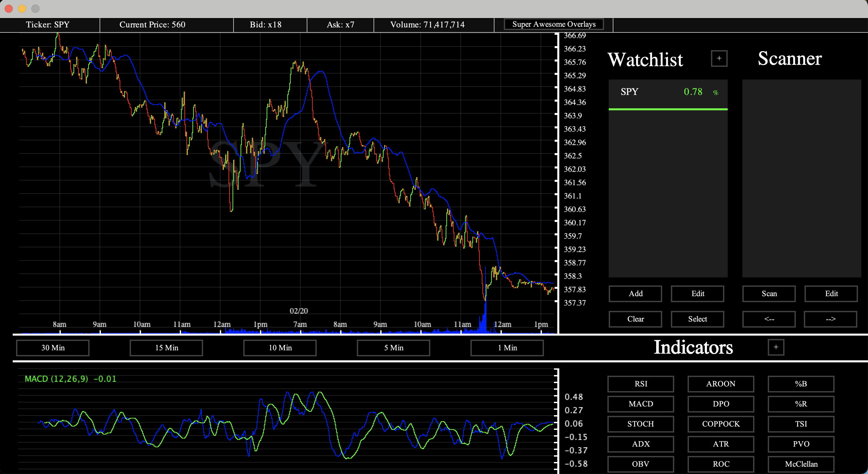Open Super Awesome Overlays menu
Screen dimensions: 868x474
[553, 24]
